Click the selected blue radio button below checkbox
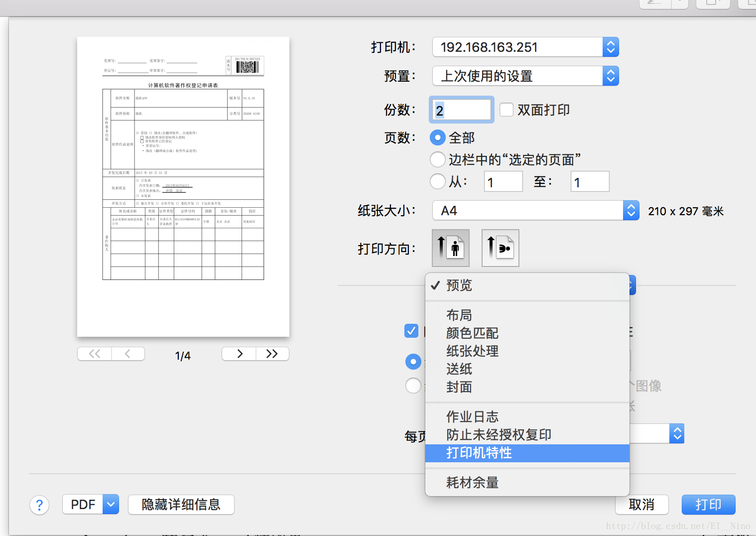Viewport: 756px width, 536px height. coord(413,362)
